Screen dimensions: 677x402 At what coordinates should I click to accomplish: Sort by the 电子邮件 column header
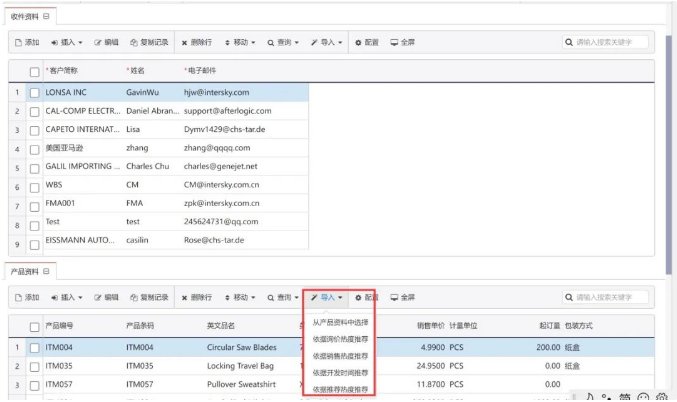tap(205, 71)
